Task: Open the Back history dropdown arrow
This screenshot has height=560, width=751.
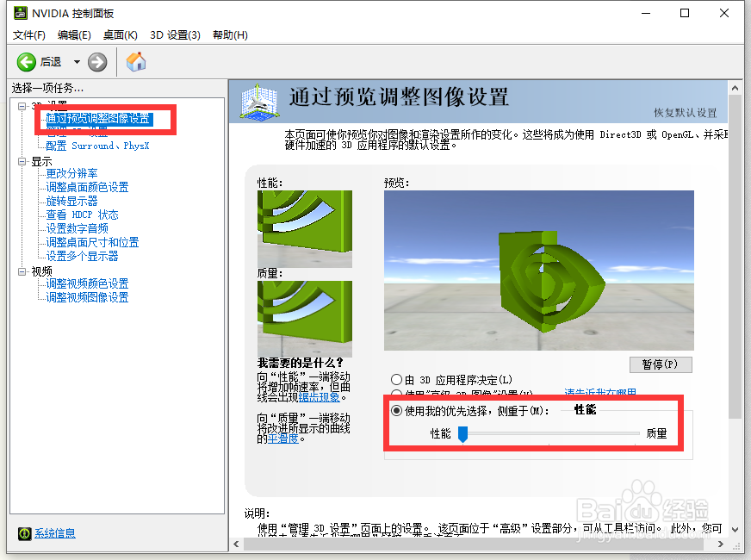Action: [x=77, y=62]
